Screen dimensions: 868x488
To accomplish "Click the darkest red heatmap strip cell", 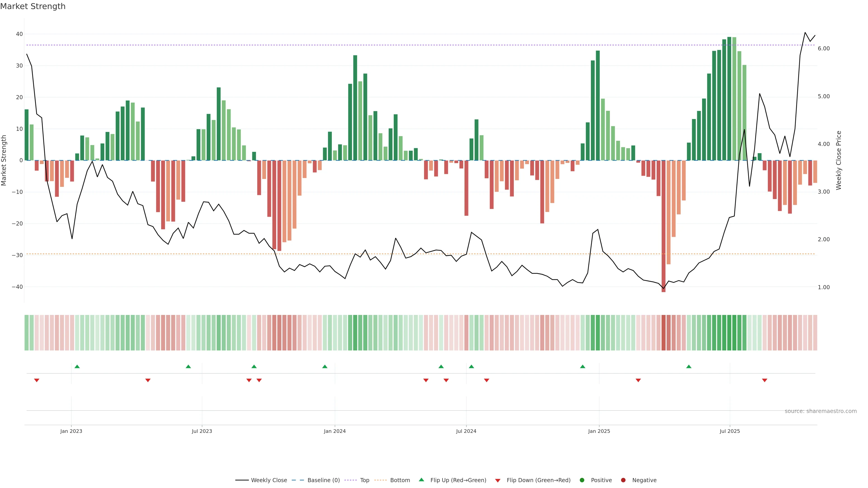I will (x=663, y=333).
